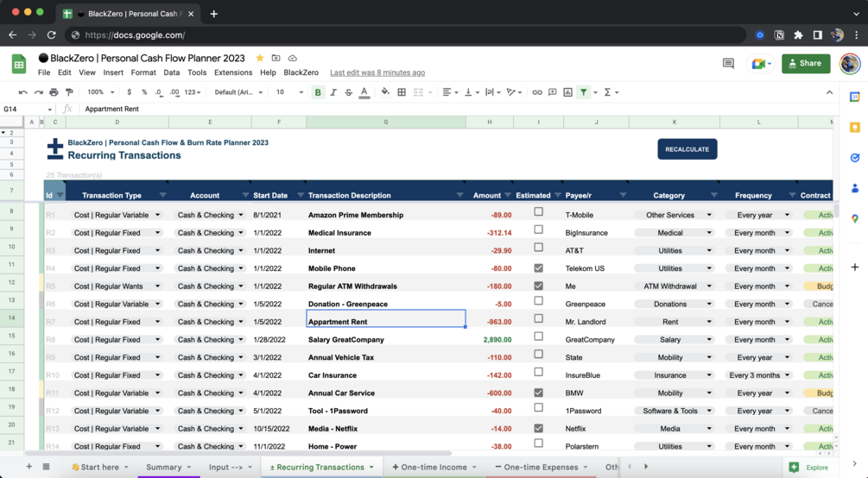Format as percent
The width and height of the screenshot is (868, 478).
[144, 92]
